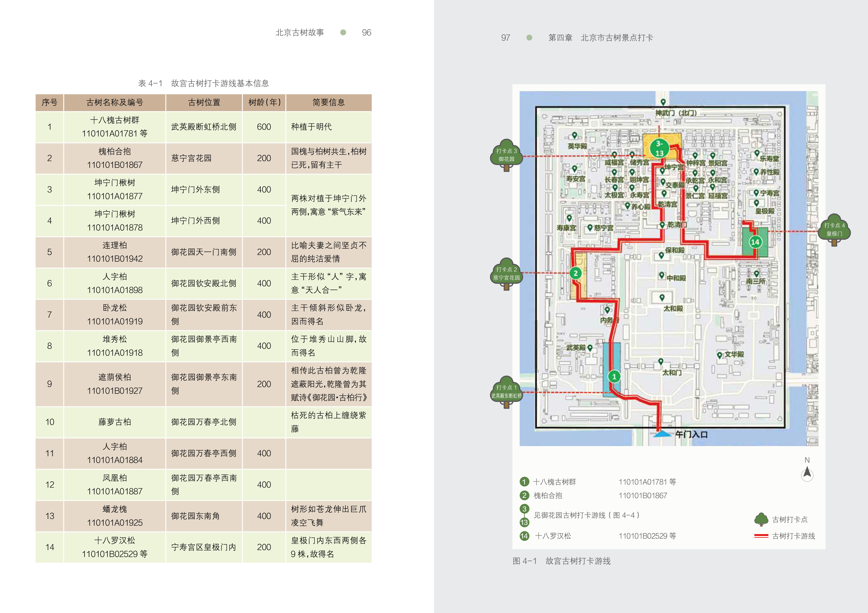Click the blue 午门入口 triangle marker

[662, 434]
